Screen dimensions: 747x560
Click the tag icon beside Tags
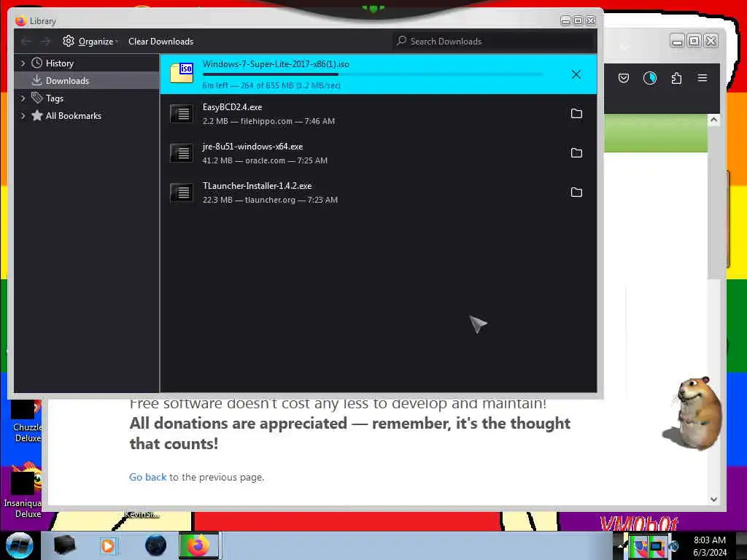click(x=36, y=98)
